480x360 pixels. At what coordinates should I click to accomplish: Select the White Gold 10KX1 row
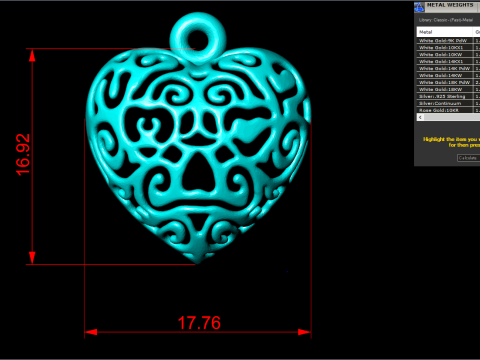[x=448, y=48]
